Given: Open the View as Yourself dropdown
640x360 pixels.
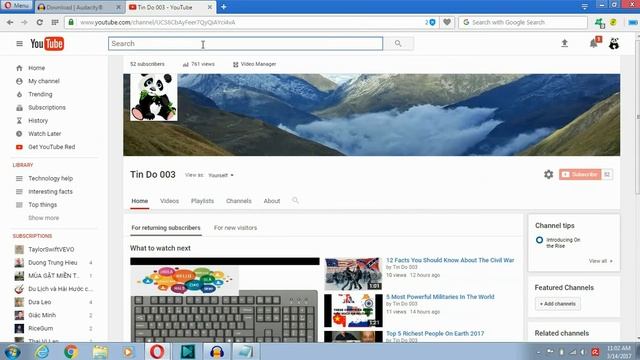Looking at the screenshot, I should [221, 175].
